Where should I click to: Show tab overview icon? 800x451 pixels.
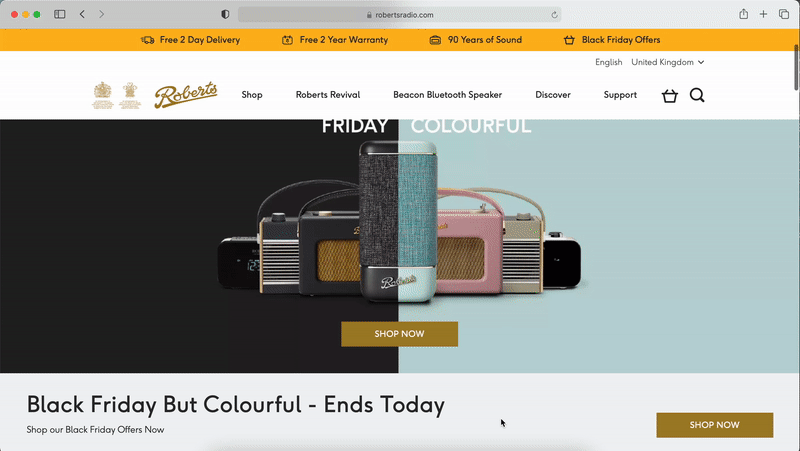click(x=784, y=14)
